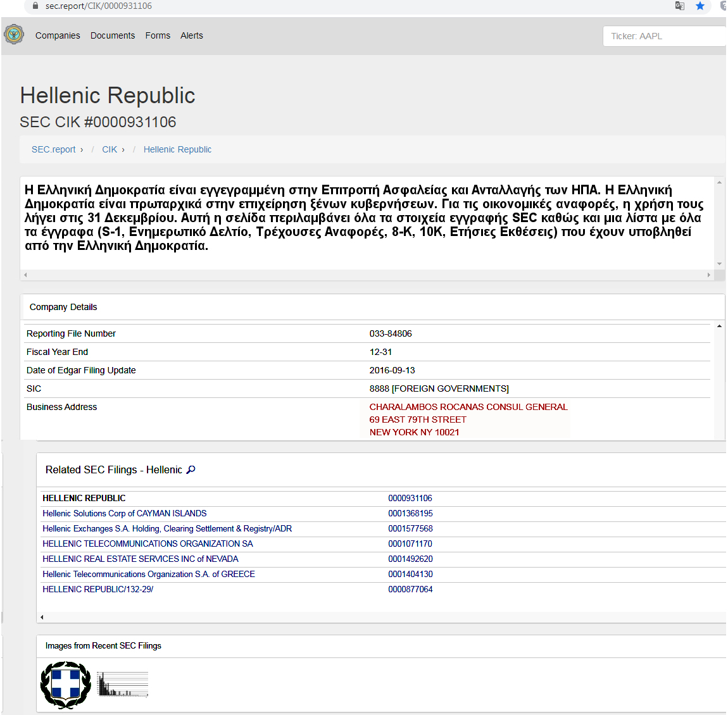
Task: Click the SEC.report seal logo
Action: pyautogui.click(x=14, y=35)
